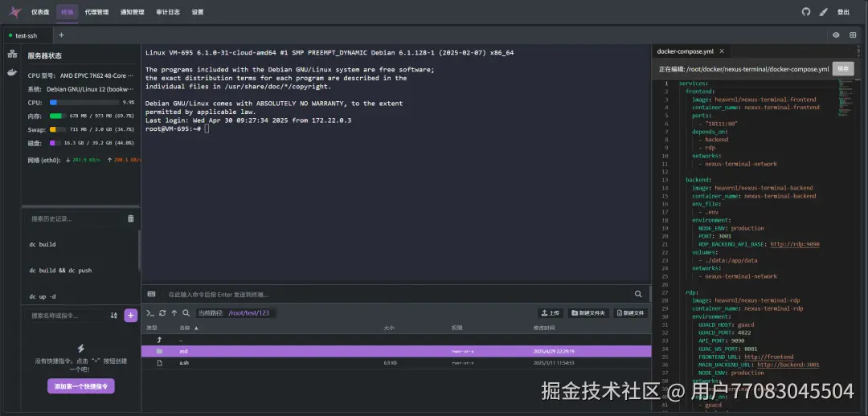Sort files by 类型 column header

pyautogui.click(x=152, y=328)
